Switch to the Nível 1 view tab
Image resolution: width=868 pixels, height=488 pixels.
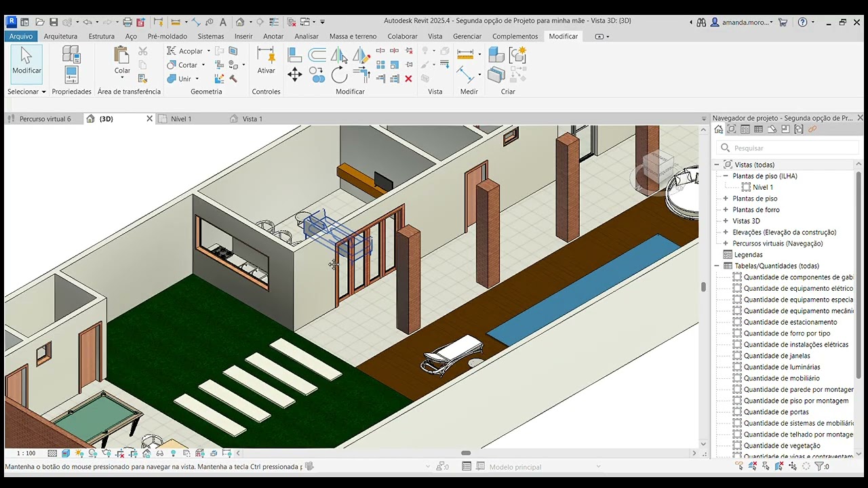pyautogui.click(x=180, y=119)
